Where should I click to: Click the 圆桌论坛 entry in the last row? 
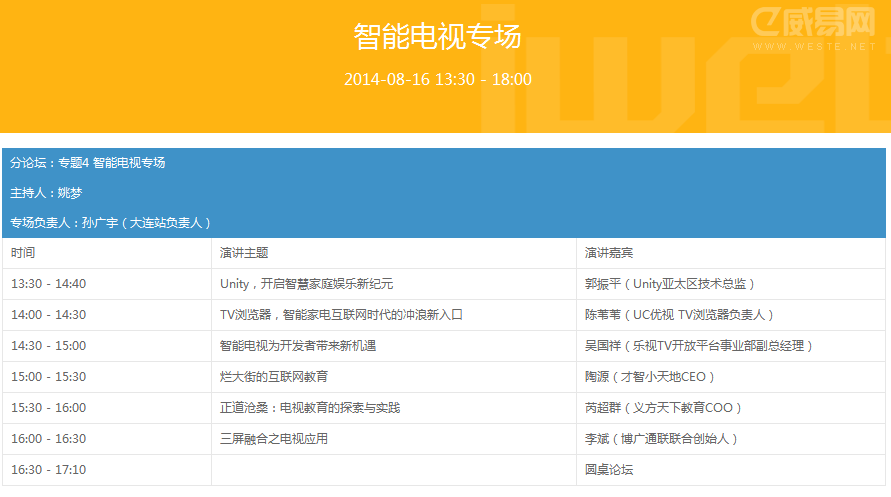pyautogui.click(x=609, y=470)
